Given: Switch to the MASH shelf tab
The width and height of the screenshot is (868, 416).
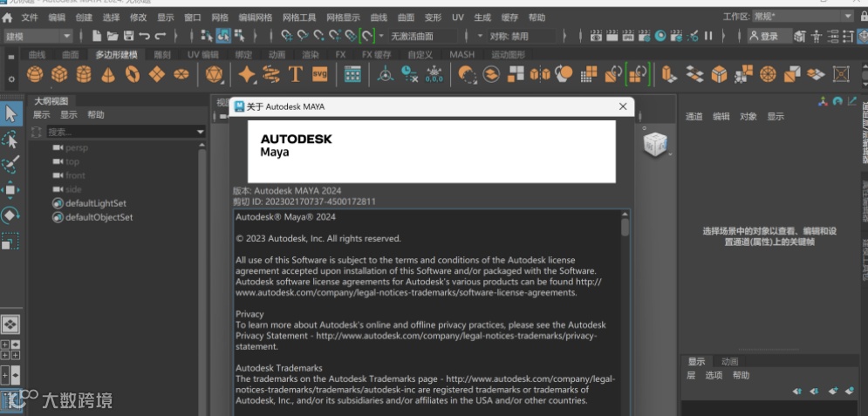Looking at the screenshot, I should [461, 55].
